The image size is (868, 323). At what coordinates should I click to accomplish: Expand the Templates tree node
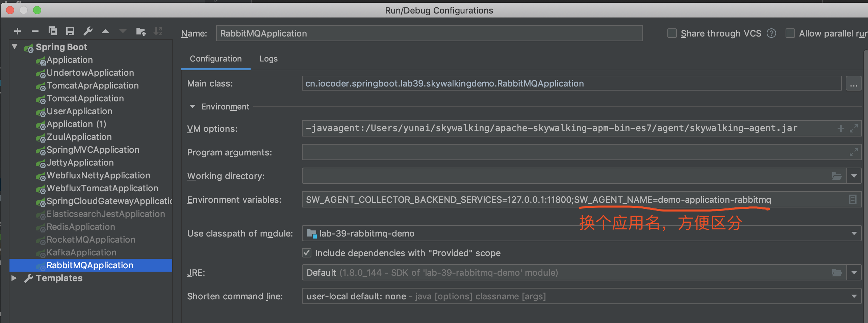pyautogui.click(x=14, y=278)
